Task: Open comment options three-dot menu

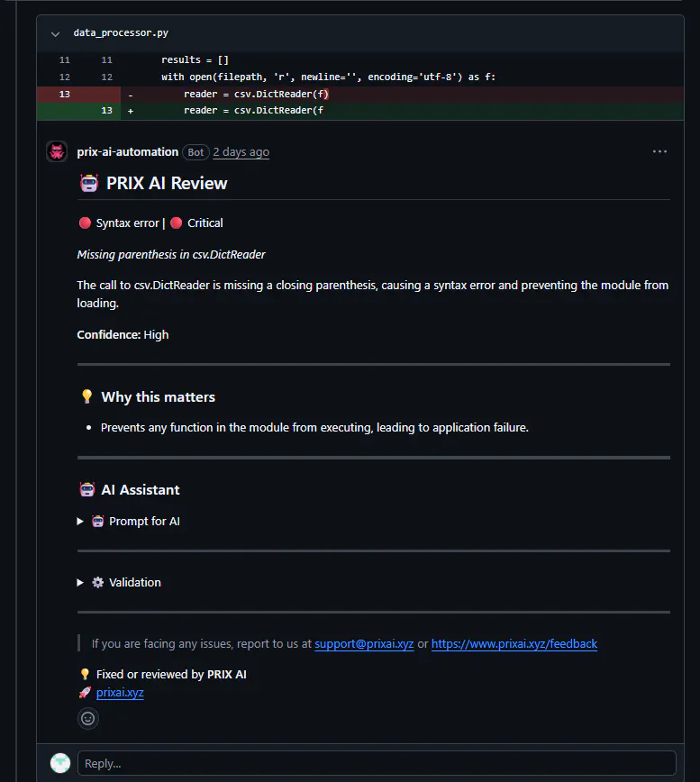Action: tap(659, 151)
